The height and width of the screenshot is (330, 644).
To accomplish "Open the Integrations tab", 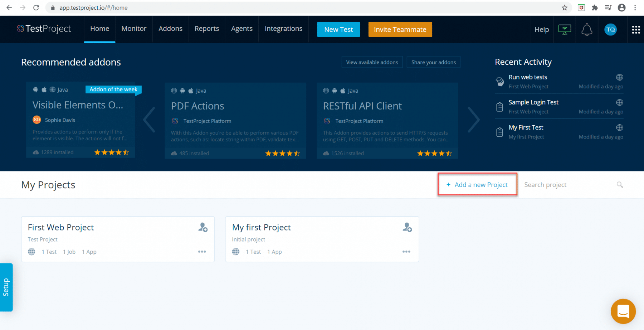I will [283, 29].
